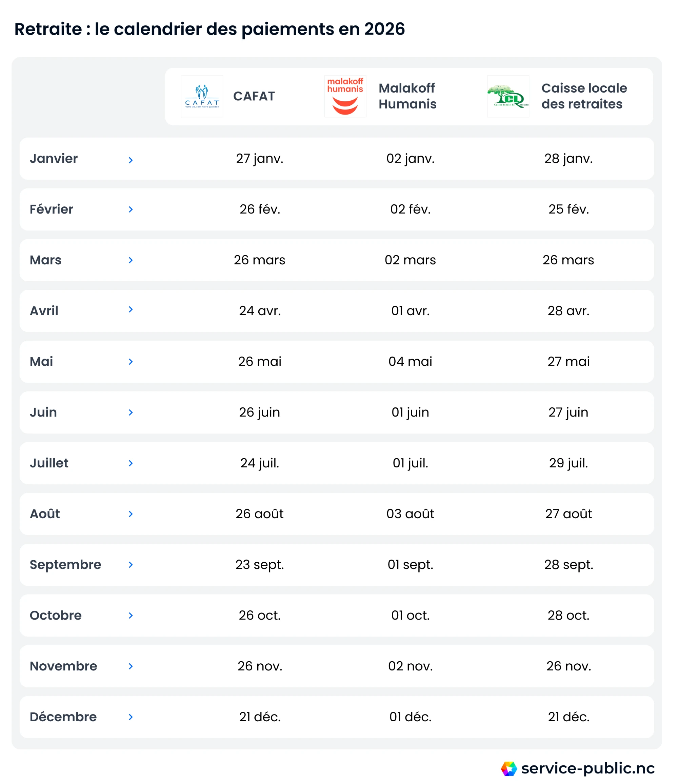Expand the Mars row chevron

tap(131, 260)
